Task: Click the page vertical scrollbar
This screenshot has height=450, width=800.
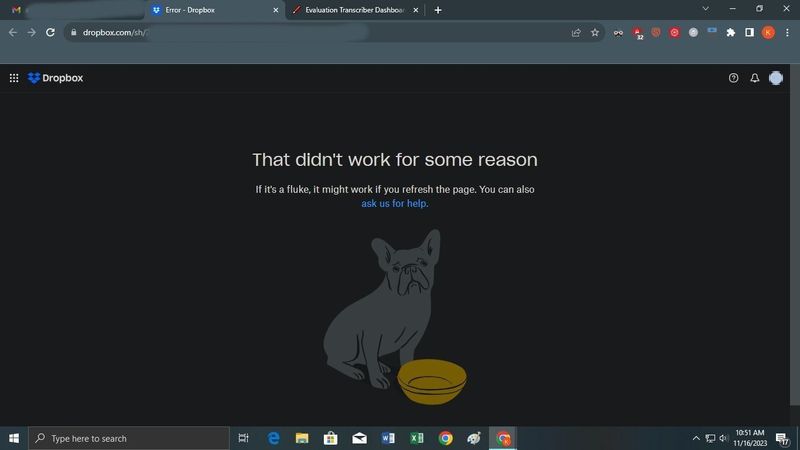Action: point(794,235)
